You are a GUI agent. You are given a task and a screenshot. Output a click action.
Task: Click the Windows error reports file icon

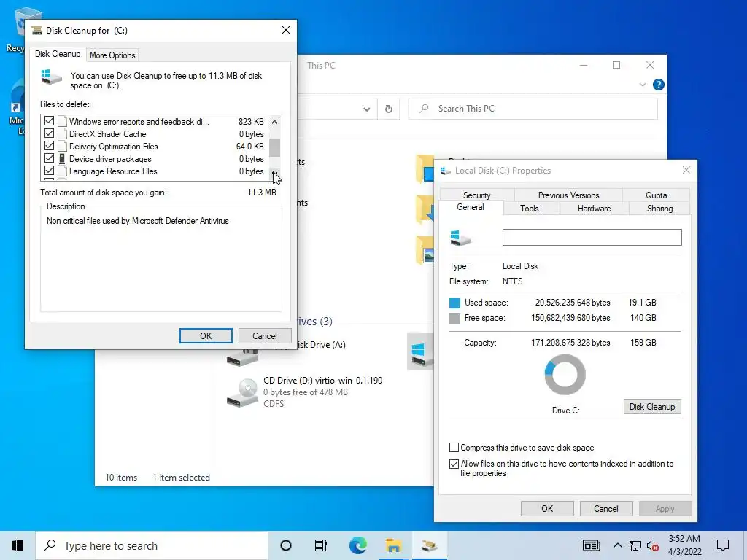(x=62, y=122)
